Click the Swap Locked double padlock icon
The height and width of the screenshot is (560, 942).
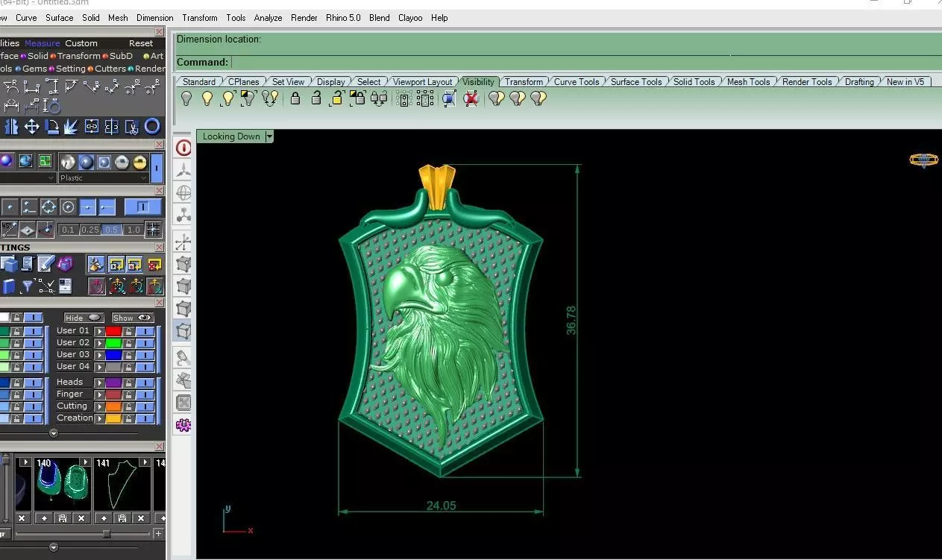(x=379, y=98)
